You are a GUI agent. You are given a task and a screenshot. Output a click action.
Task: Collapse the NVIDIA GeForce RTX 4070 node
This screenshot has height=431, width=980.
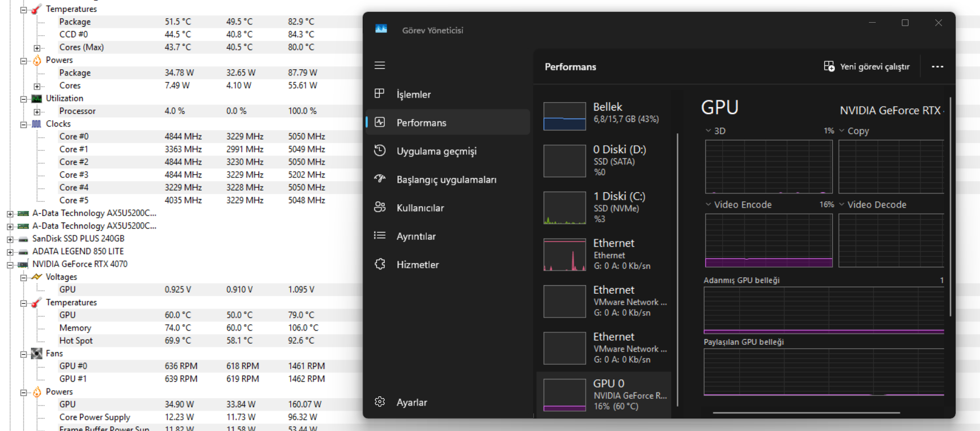click(10, 265)
